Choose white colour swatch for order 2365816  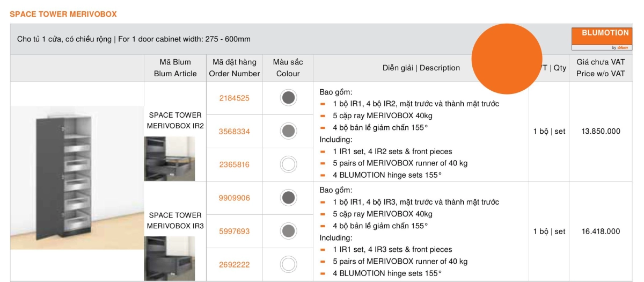click(x=288, y=164)
